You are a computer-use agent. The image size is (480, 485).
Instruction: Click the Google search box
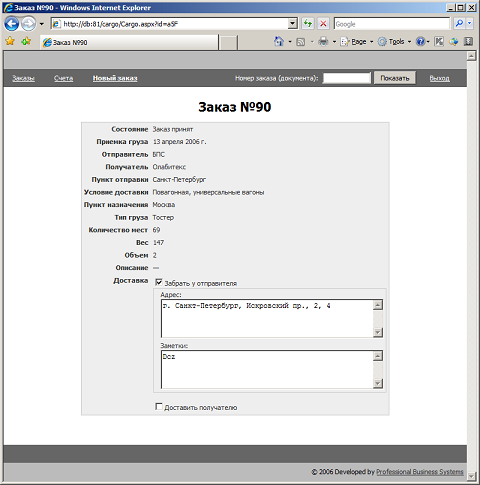392,24
